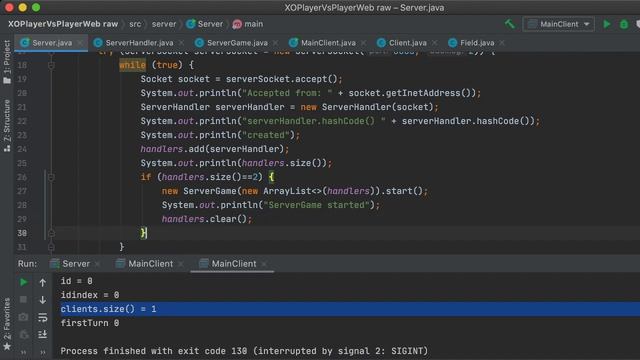Click the yellow macOS minimize button
This screenshot has height=360, width=640.
pos(22,7)
